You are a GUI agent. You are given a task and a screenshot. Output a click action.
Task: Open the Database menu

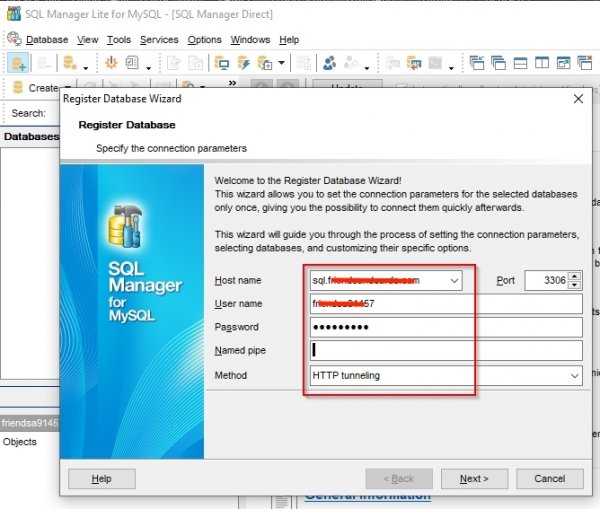[x=47, y=40]
